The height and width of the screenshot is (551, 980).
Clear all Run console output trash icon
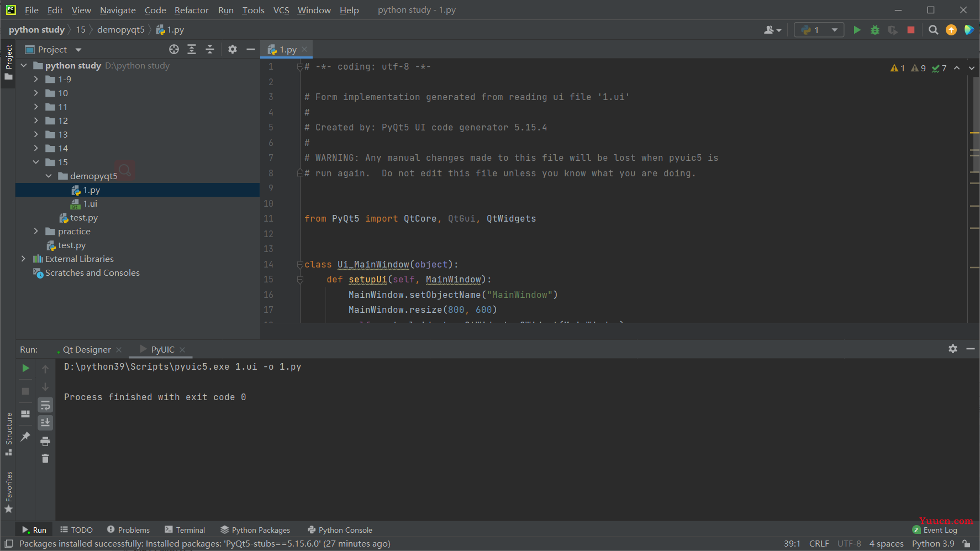click(x=45, y=458)
